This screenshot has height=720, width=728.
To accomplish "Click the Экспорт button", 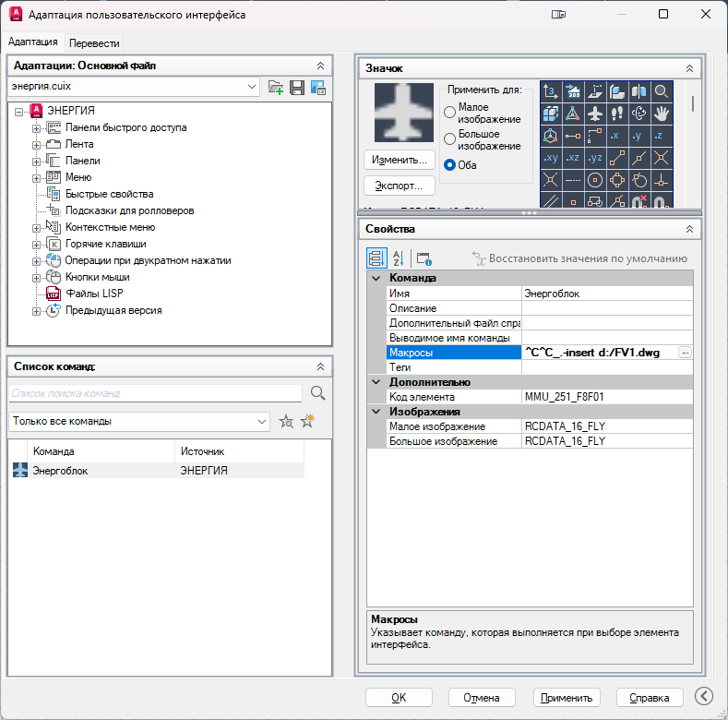I will tap(400, 186).
